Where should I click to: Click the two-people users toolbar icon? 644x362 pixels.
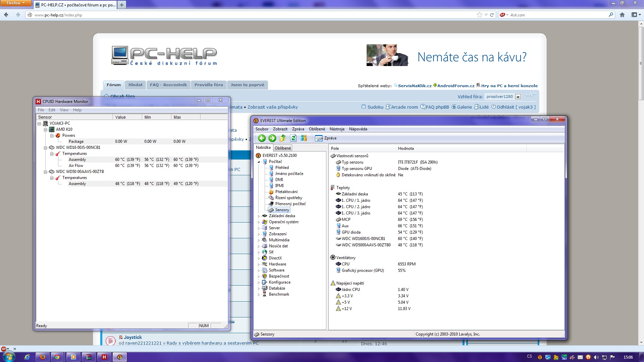click(x=304, y=138)
